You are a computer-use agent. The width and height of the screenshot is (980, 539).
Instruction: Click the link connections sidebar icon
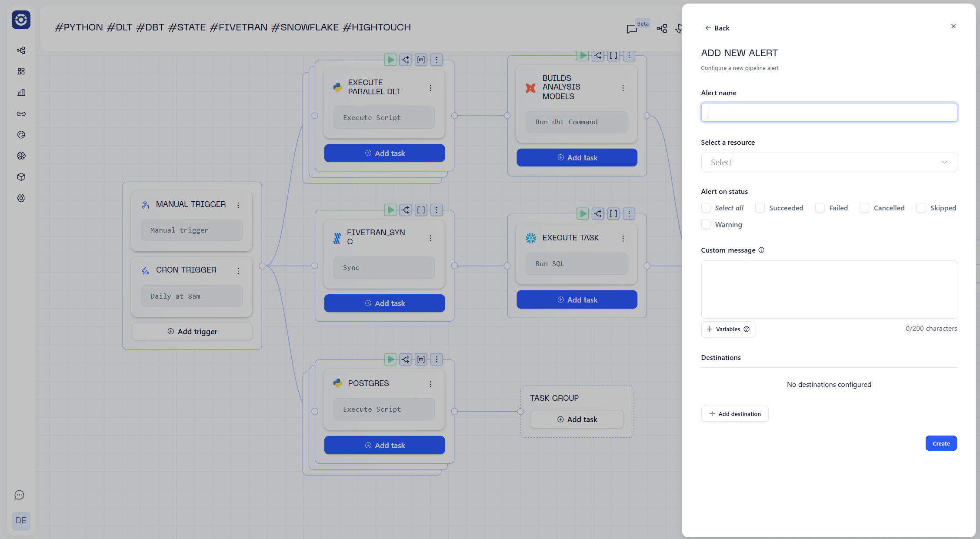21,114
